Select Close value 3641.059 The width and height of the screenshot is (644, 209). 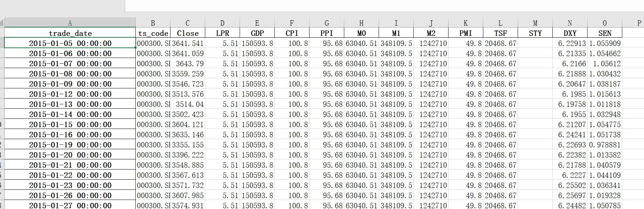click(188, 53)
